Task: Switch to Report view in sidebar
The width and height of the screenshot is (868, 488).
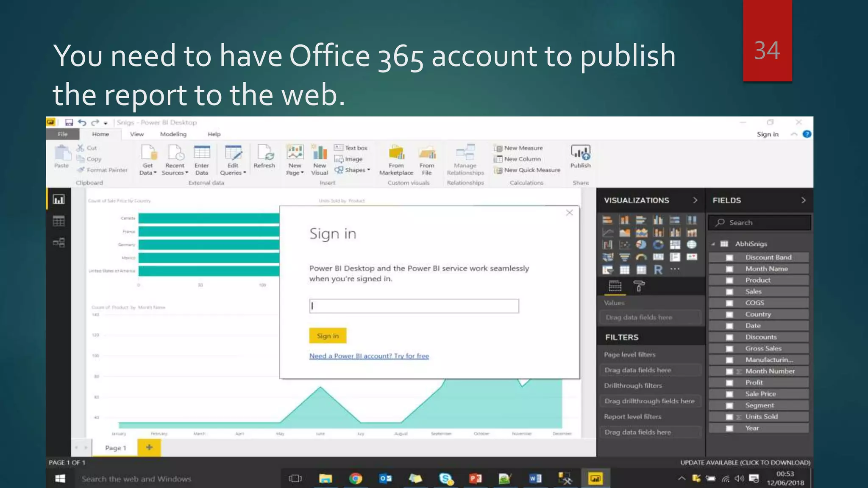Action: [58, 199]
